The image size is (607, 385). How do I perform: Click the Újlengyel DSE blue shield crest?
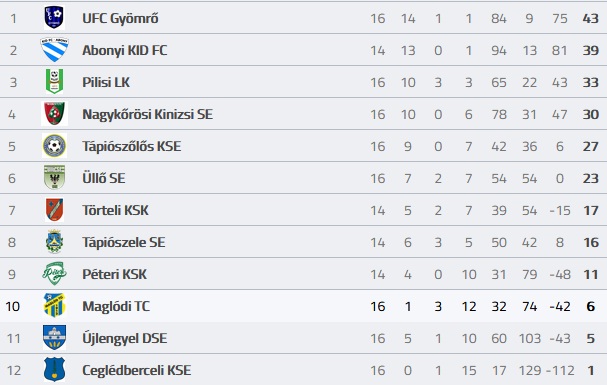(54, 337)
